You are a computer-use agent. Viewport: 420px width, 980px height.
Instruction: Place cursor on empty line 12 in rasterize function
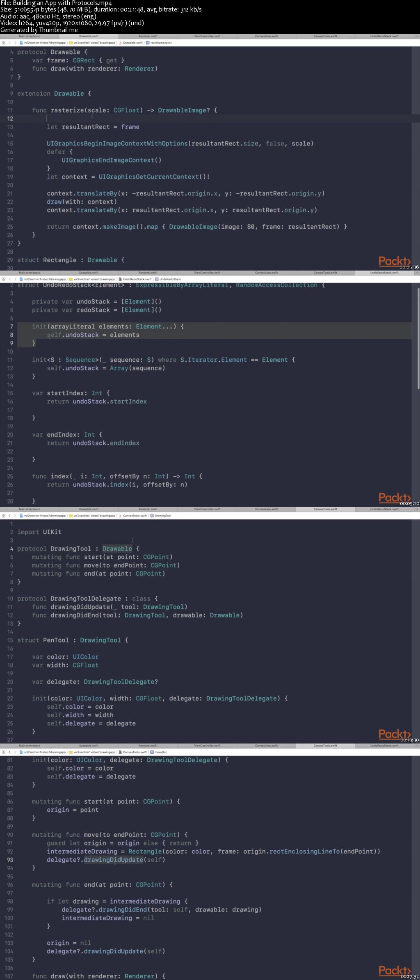205,118
